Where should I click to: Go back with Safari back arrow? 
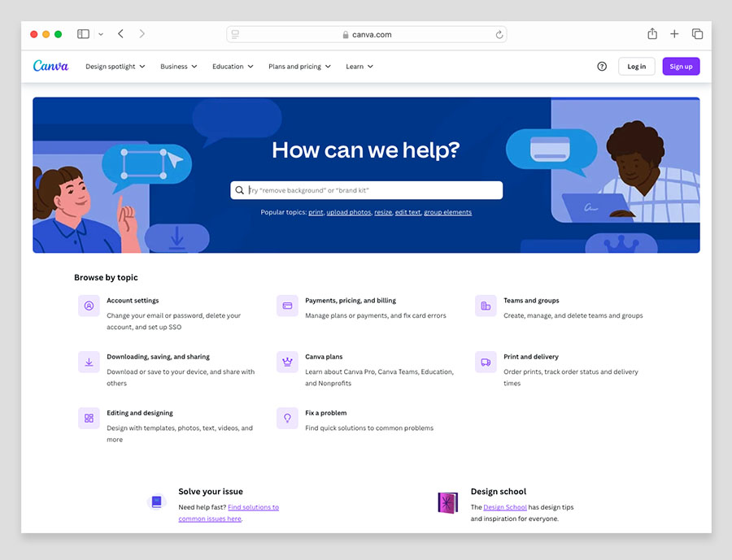pos(120,33)
